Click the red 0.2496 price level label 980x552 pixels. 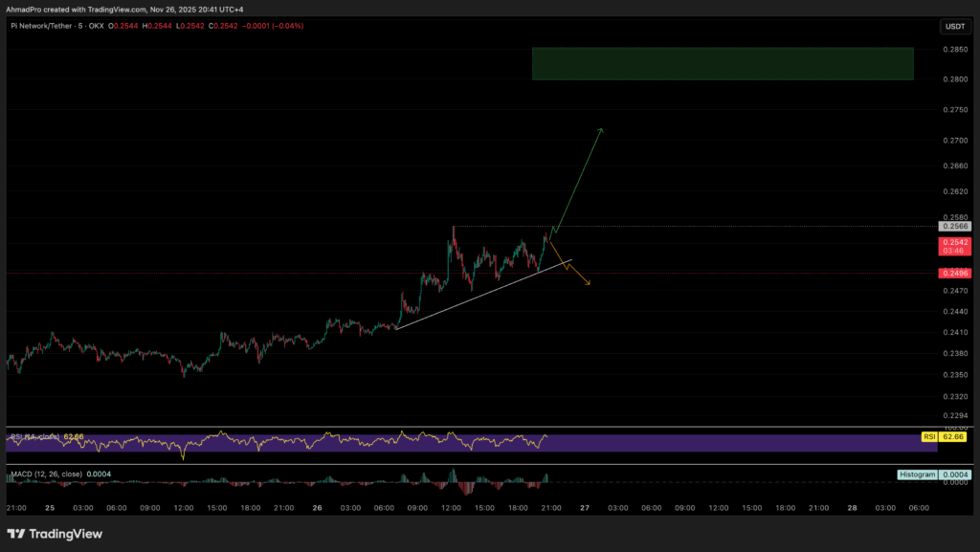point(955,274)
